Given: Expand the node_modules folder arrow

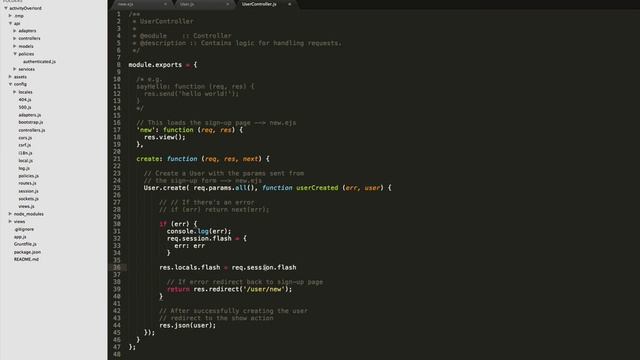Looking at the screenshot, I should pyautogui.click(x=11, y=214).
